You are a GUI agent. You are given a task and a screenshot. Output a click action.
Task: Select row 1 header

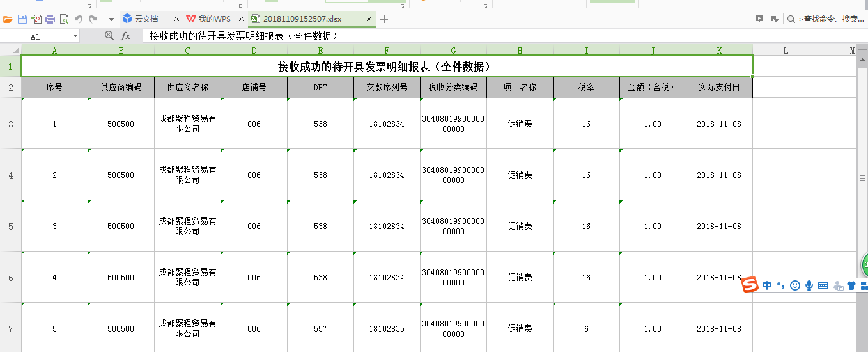pos(10,66)
